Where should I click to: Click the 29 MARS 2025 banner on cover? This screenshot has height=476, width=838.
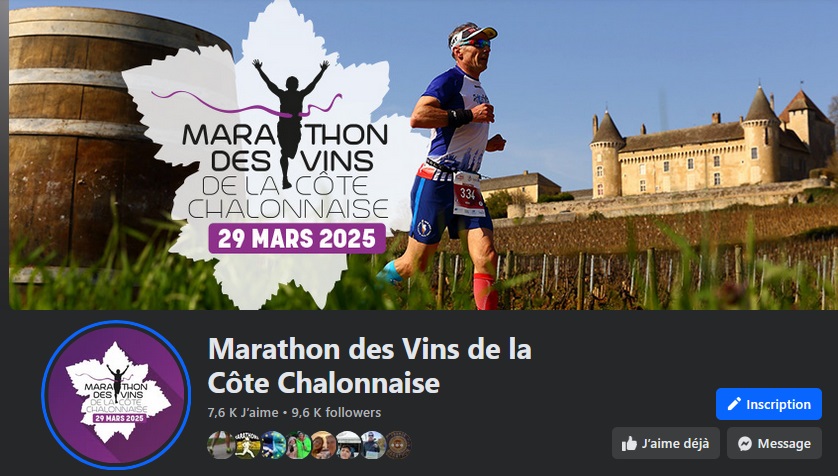point(297,238)
